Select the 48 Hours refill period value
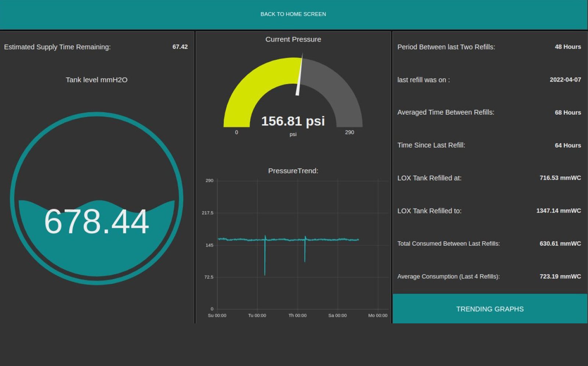The height and width of the screenshot is (366, 588). [x=568, y=47]
